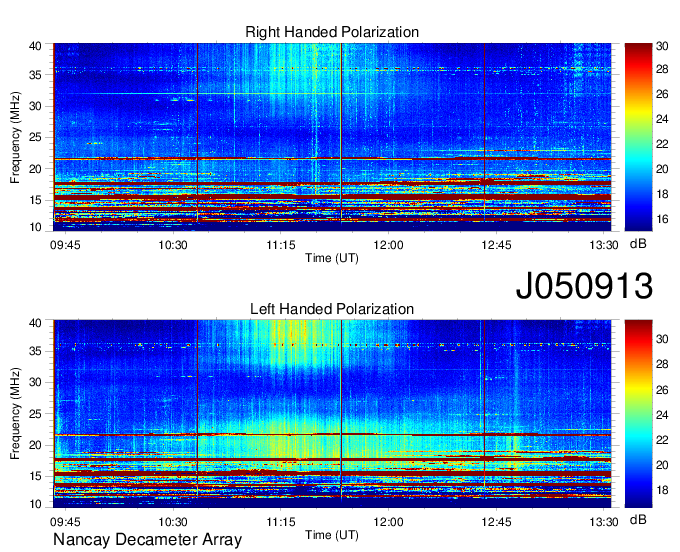Click the 16 dB label on top colorbar

[662, 219]
